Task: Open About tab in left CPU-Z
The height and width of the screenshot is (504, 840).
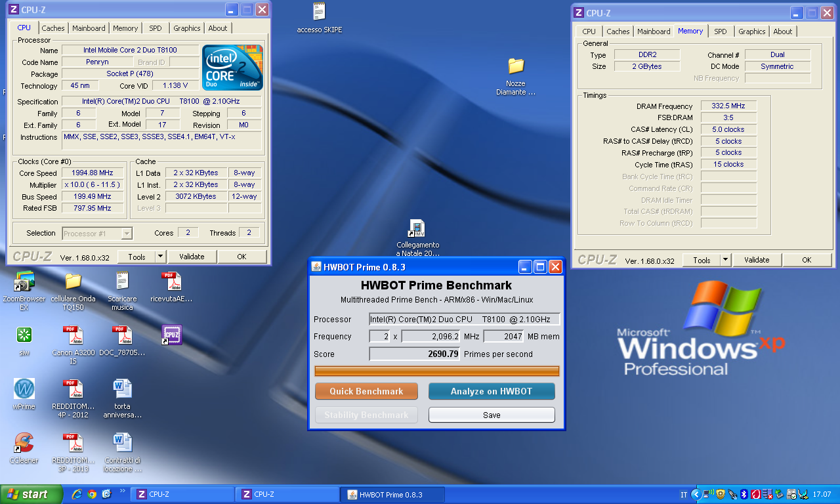Action: click(218, 28)
